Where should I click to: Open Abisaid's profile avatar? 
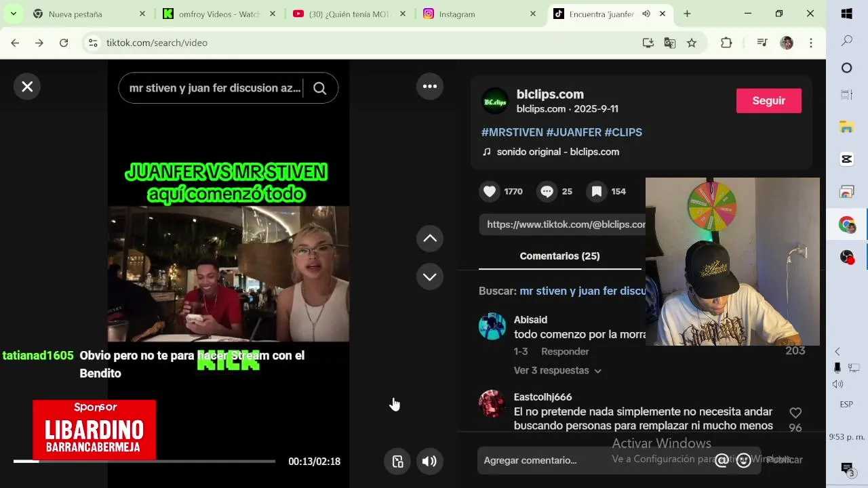point(492,326)
